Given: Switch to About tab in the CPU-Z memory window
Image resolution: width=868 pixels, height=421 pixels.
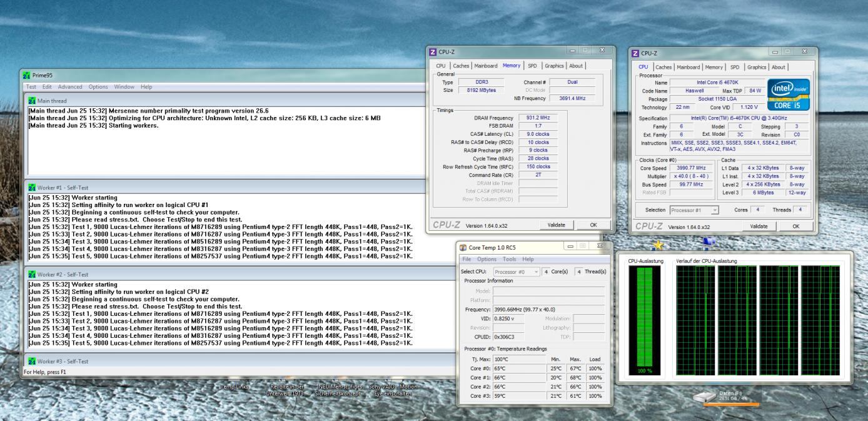Looking at the screenshot, I should coord(576,66).
